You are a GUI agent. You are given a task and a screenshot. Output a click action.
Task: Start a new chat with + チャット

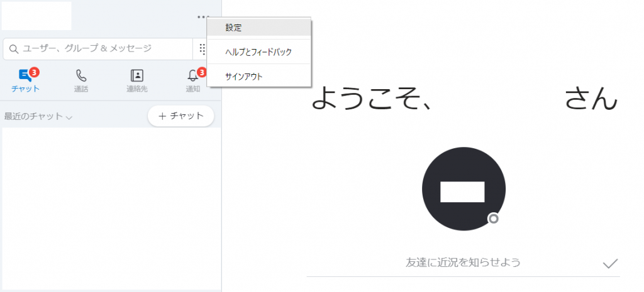coord(180,116)
